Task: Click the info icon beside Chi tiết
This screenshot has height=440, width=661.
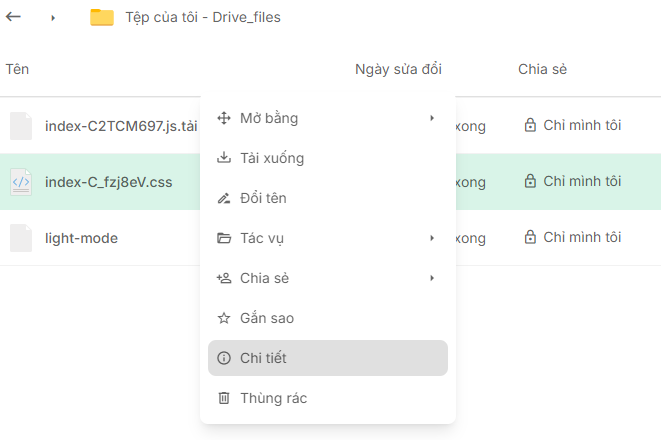Action: coord(224,358)
